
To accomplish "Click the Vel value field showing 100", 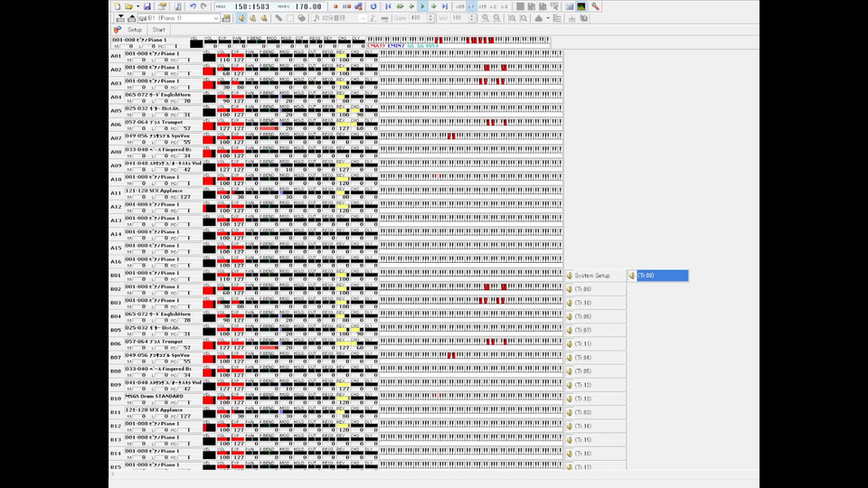I will tap(459, 18).
